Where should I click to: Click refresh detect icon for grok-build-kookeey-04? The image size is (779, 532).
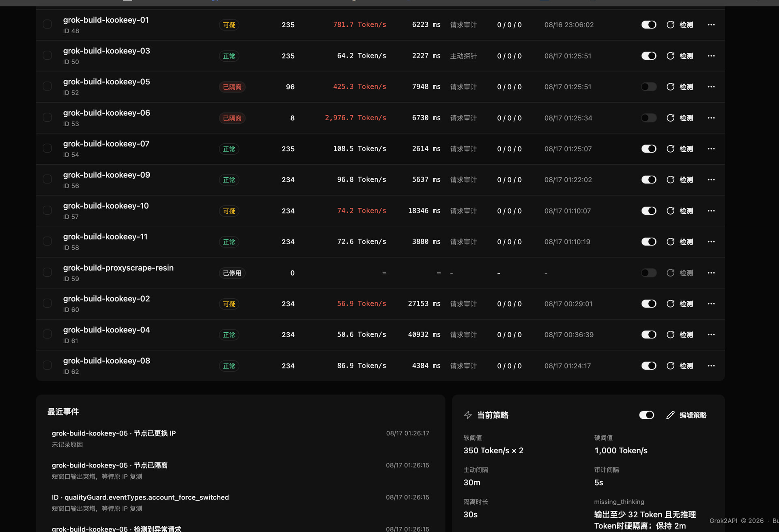pyautogui.click(x=670, y=335)
